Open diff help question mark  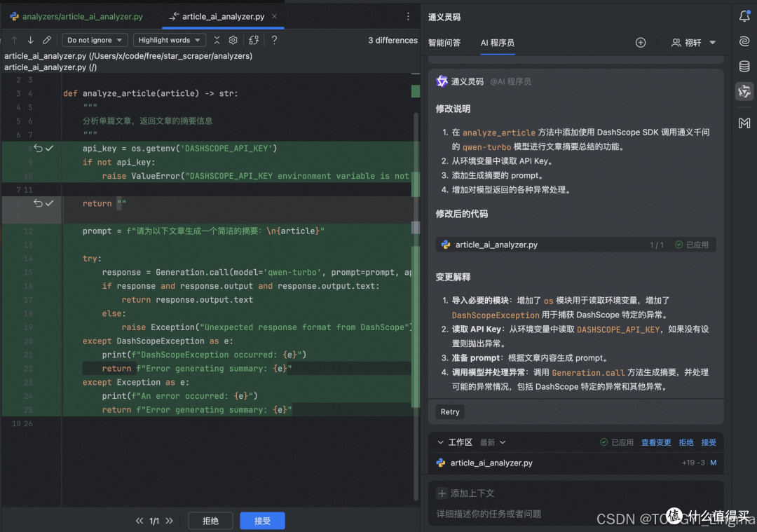point(274,40)
